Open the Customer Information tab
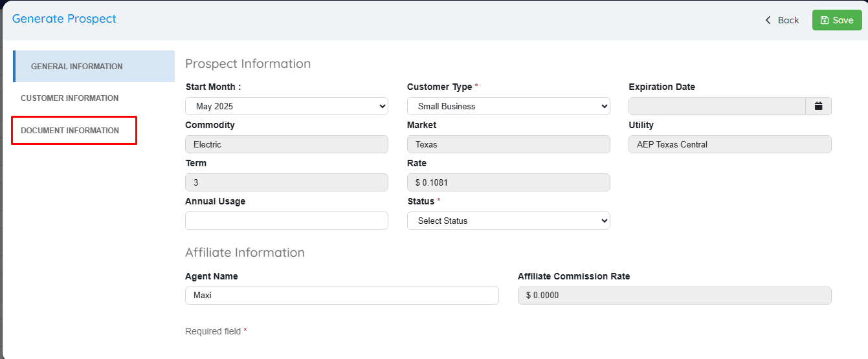868x359 pixels. point(70,98)
